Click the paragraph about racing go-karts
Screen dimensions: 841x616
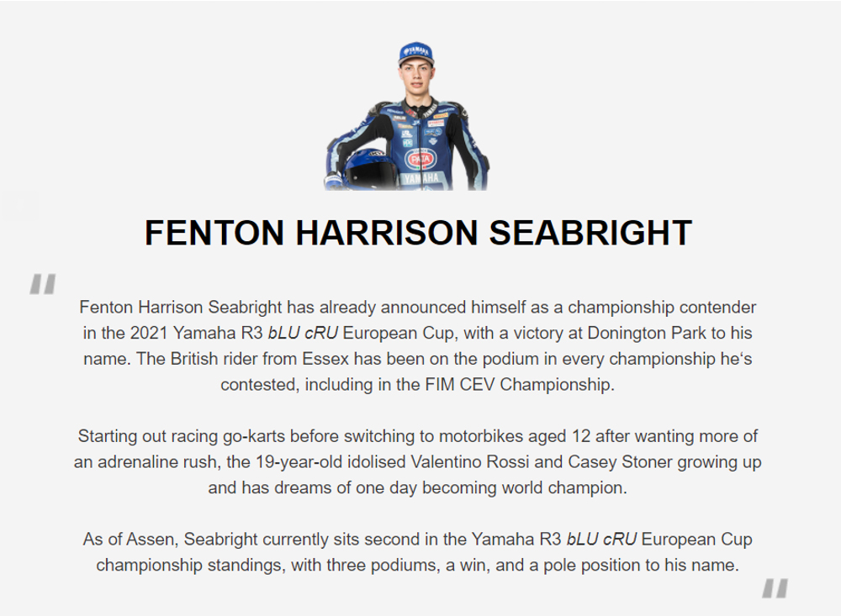pyautogui.click(x=418, y=461)
